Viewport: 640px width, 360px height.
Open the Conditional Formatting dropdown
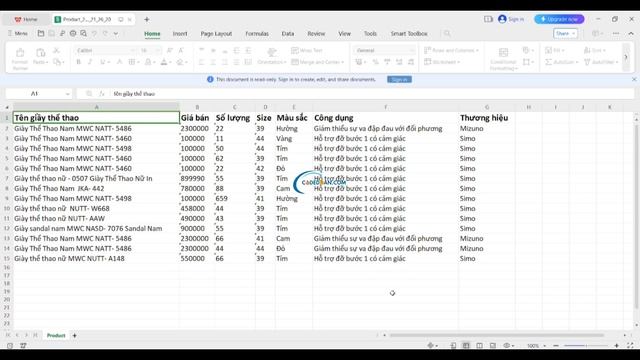pyautogui.click(x=503, y=65)
